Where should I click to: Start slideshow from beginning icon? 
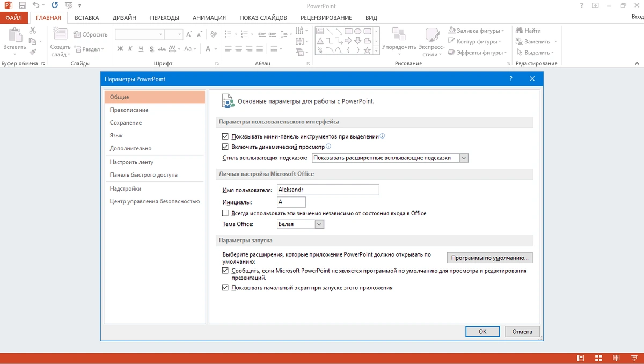(69, 5)
